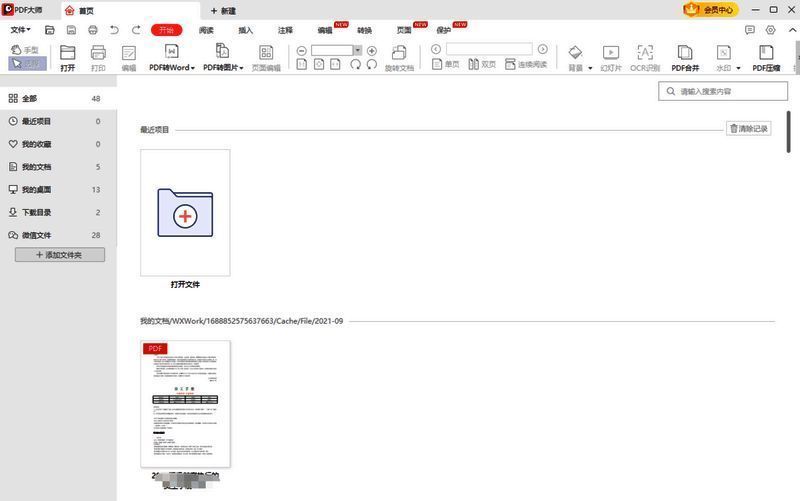Open the 转换 ribbon tab

364,30
